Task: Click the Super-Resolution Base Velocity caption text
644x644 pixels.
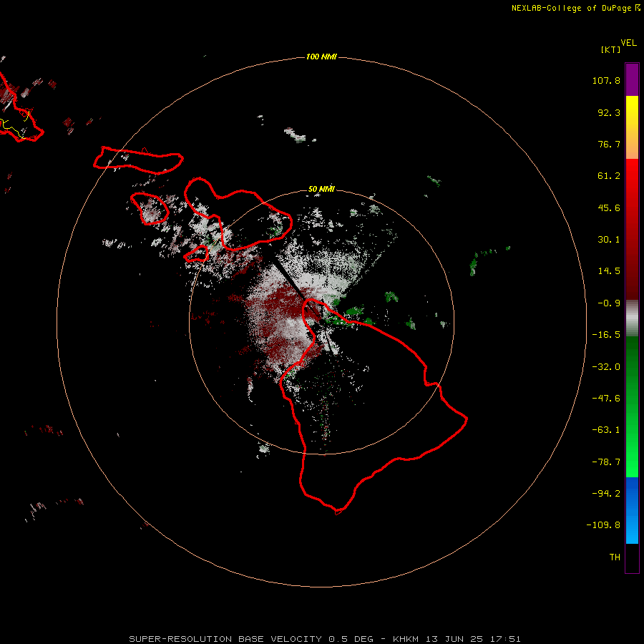Action: pyautogui.click(x=325, y=639)
